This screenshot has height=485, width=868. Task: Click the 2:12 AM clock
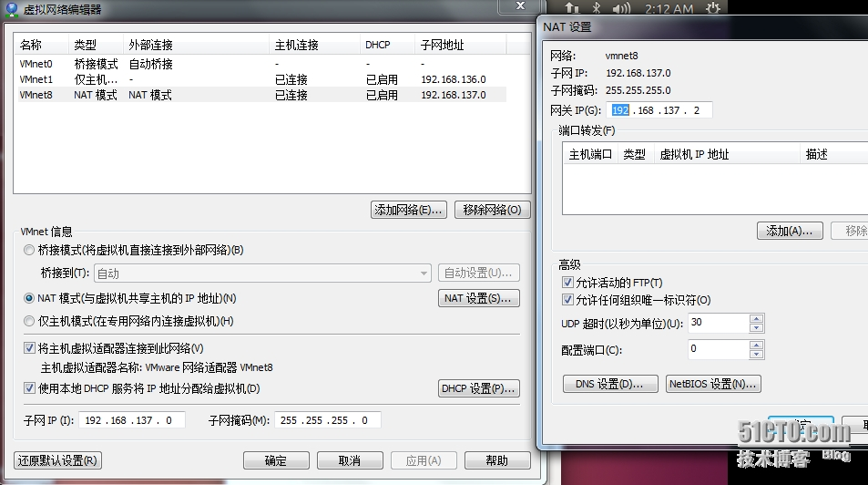point(669,9)
